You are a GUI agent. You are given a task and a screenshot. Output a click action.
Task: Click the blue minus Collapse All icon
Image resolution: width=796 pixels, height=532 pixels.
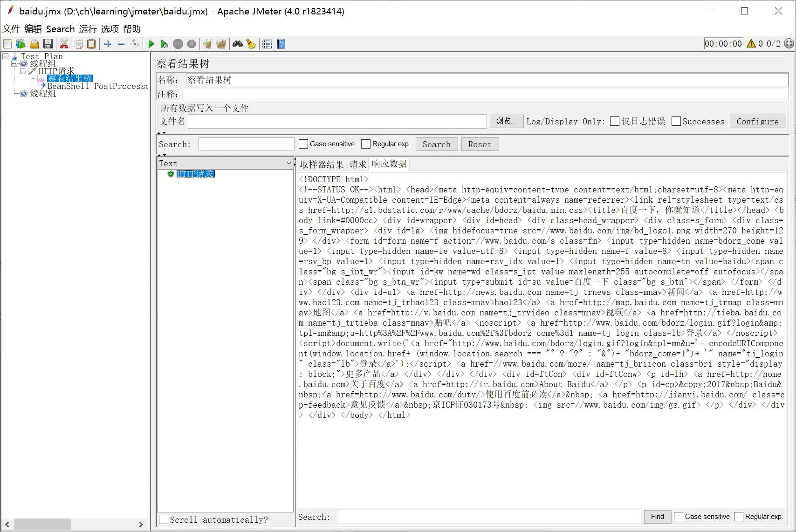pyautogui.click(x=121, y=44)
